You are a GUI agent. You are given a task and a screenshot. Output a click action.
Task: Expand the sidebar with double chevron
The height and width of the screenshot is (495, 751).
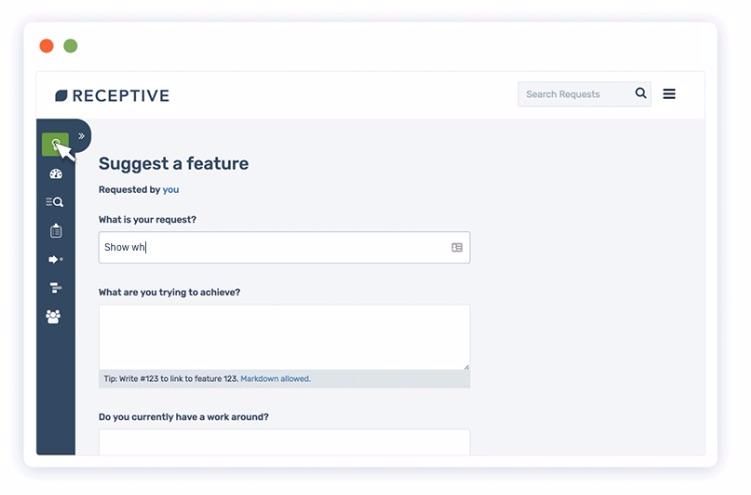[x=82, y=138]
